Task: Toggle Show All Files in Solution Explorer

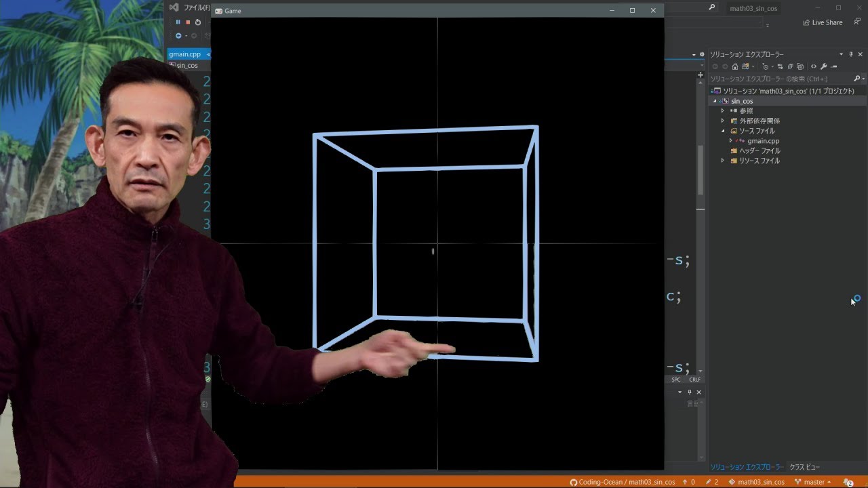Action: coord(800,66)
